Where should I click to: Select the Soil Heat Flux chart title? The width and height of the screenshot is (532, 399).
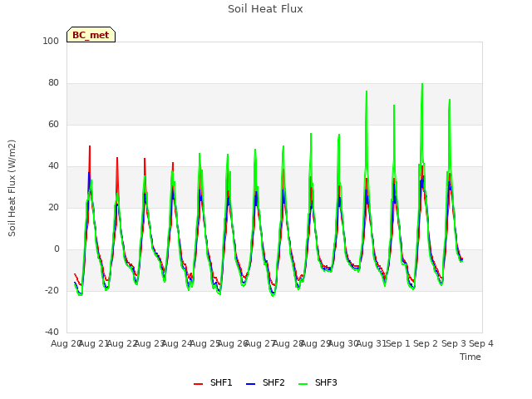[x=265, y=9]
